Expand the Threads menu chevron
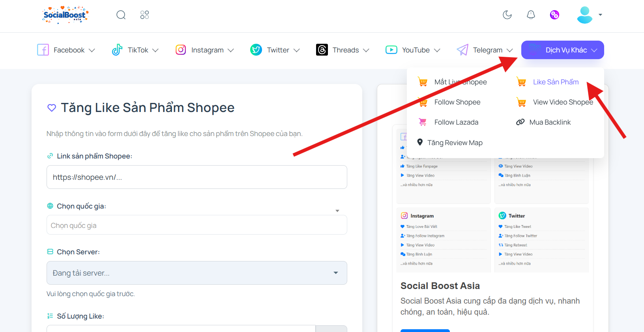The image size is (644, 332). point(366,50)
